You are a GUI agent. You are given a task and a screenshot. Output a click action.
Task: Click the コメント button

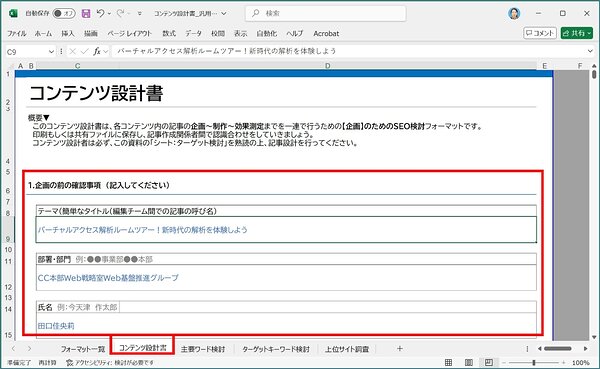[540, 33]
